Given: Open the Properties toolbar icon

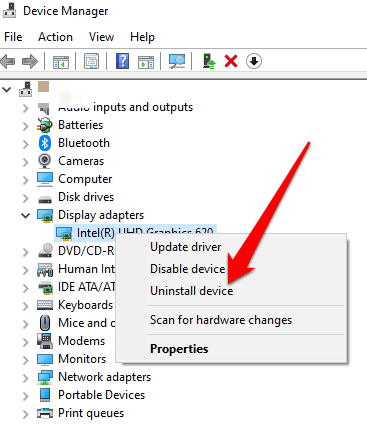Looking at the screenshot, I should pos(91,61).
